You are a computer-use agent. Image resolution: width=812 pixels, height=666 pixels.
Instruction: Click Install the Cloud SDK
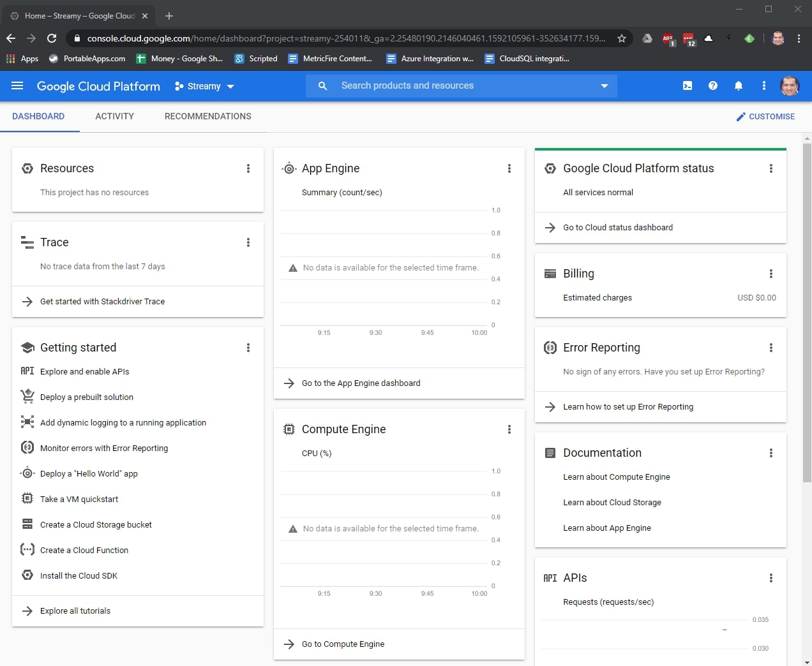coord(79,576)
